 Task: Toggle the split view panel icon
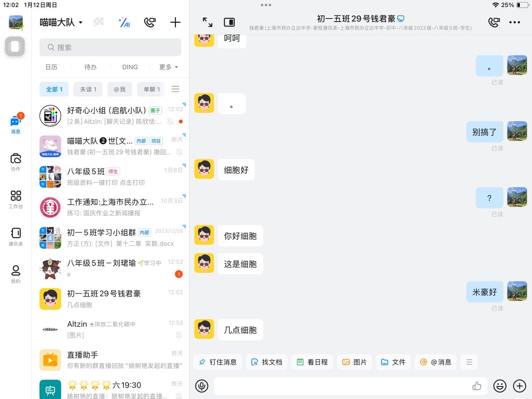coord(229,22)
